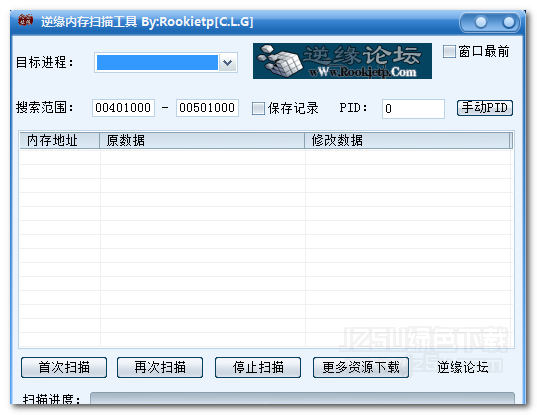The image size is (537, 415).
Task: Click the 扫描进度 progress bar
Action: [302, 398]
